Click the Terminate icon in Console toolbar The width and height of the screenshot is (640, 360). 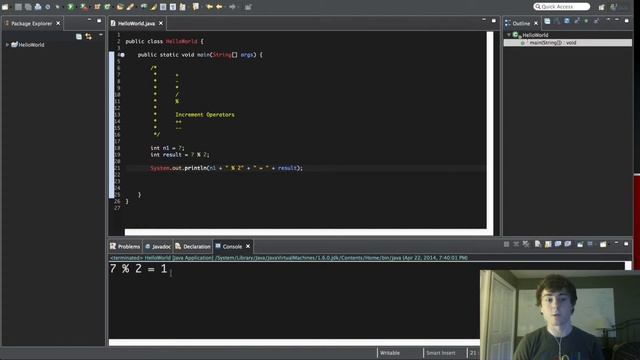(506, 244)
